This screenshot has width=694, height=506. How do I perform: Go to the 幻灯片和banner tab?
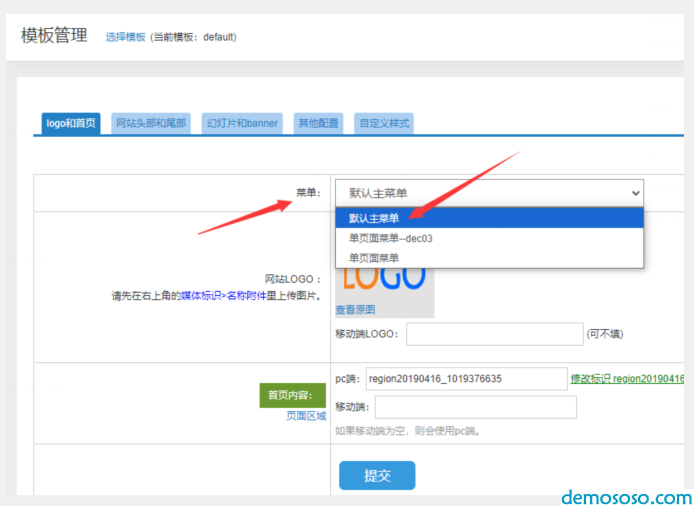242,123
